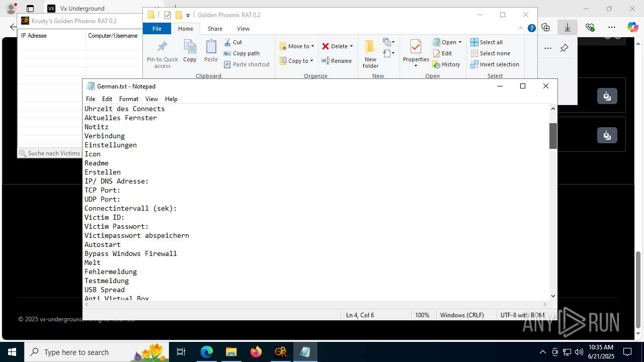Image resolution: width=644 pixels, height=362 pixels.
Task: Select Vx Underground browser tab
Action: (x=82, y=8)
